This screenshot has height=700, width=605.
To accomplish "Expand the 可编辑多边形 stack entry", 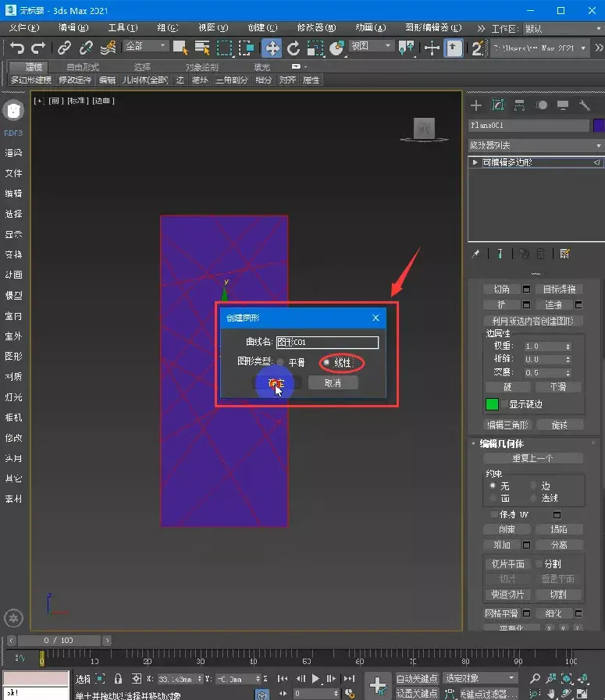I will click(475, 162).
